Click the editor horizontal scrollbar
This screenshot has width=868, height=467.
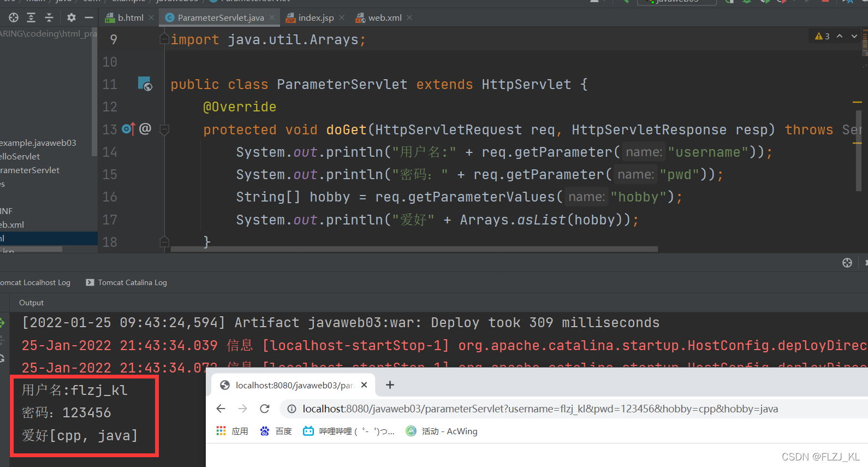(414, 249)
